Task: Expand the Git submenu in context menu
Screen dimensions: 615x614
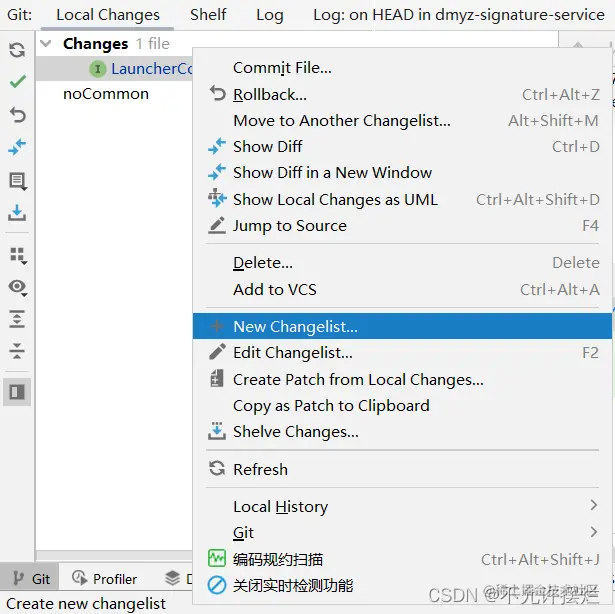Action: pyautogui.click(x=244, y=533)
